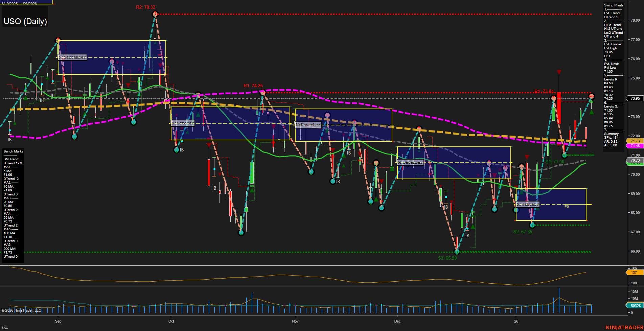Open the USO tab at bottom left

[x=5, y=328]
